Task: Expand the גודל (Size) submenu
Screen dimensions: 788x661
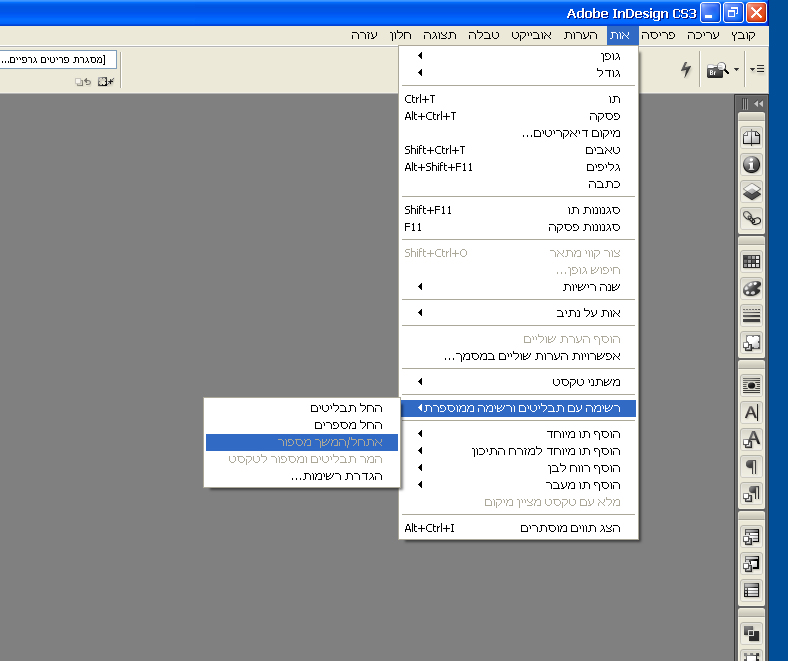Action: point(518,73)
